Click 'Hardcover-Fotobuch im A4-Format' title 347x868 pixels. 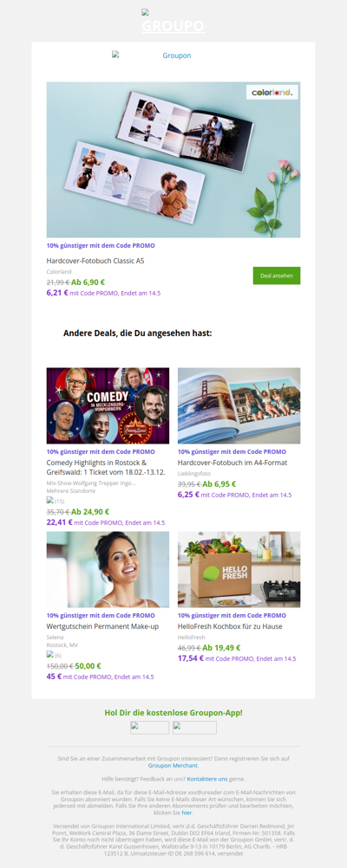tap(232, 463)
